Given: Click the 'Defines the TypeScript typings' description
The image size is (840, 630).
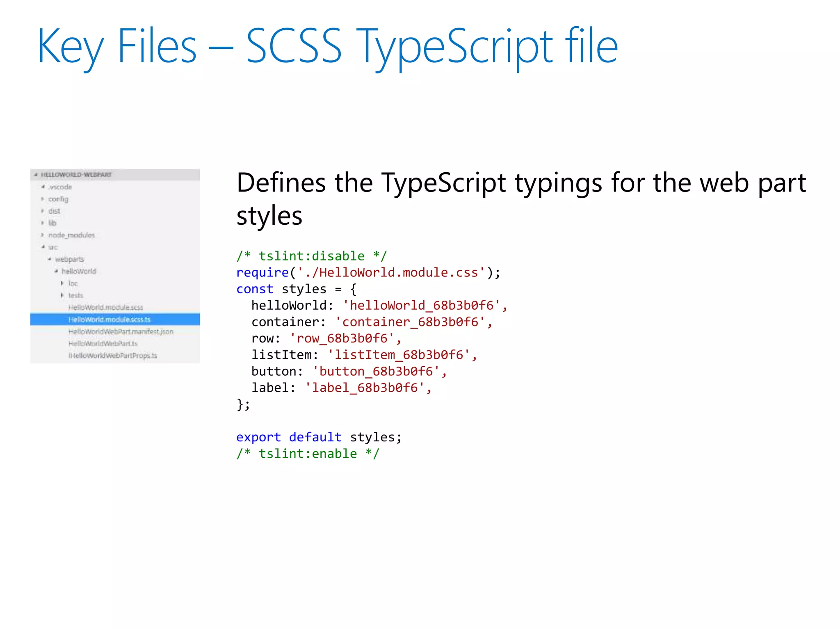Looking at the screenshot, I should coord(521,199).
